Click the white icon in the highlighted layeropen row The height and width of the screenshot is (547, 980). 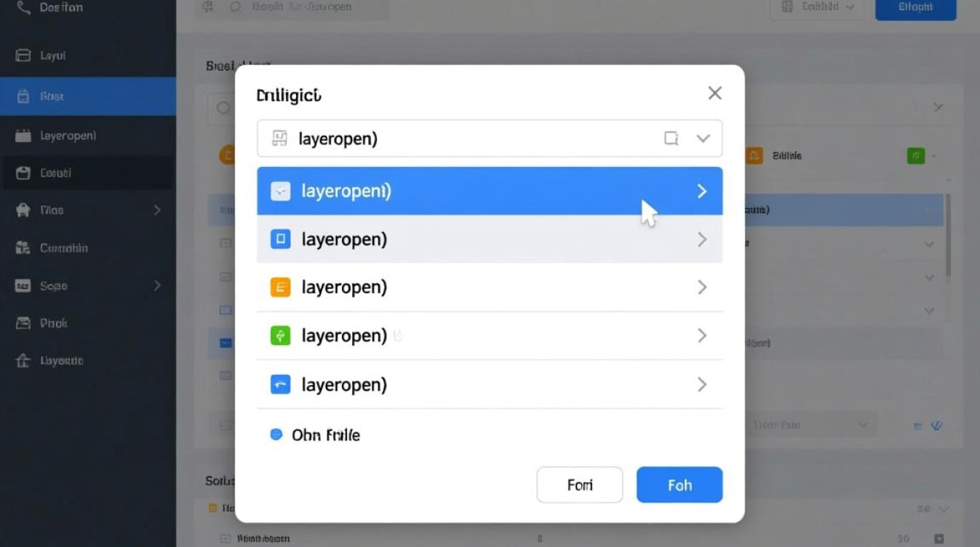pos(281,191)
